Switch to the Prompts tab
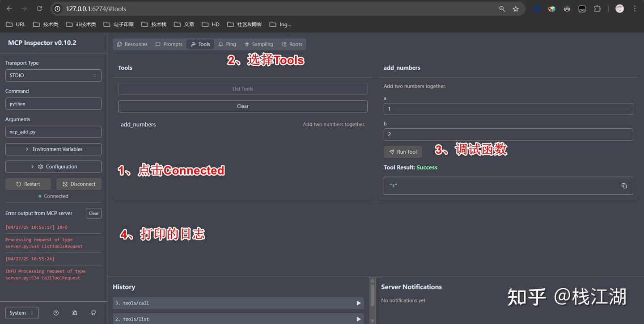644x324 pixels. click(169, 44)
